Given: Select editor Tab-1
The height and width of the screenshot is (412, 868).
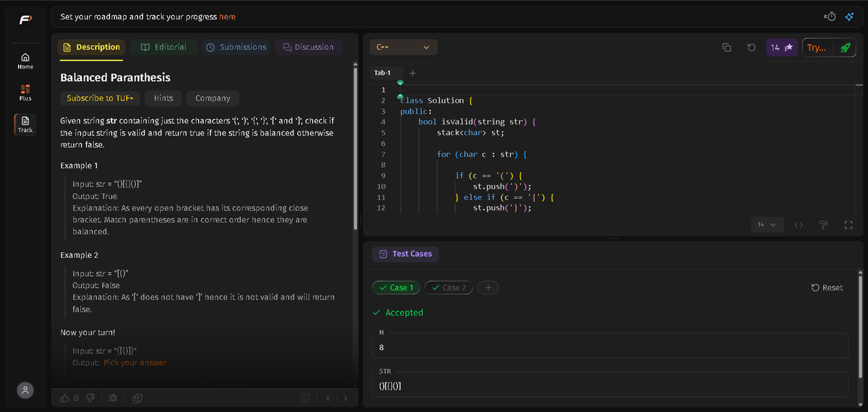Looking at the screenshot, I should [382, 73].
